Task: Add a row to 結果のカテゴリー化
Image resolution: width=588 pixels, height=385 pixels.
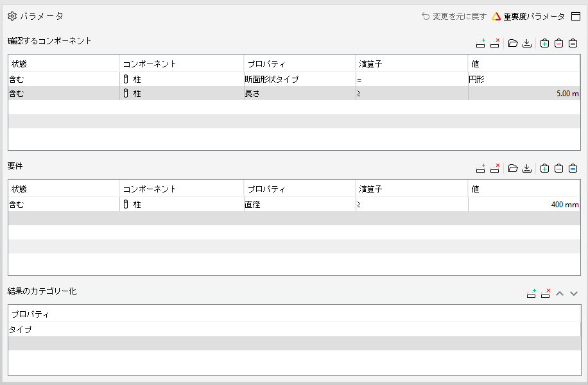Action: pos(532,293)
